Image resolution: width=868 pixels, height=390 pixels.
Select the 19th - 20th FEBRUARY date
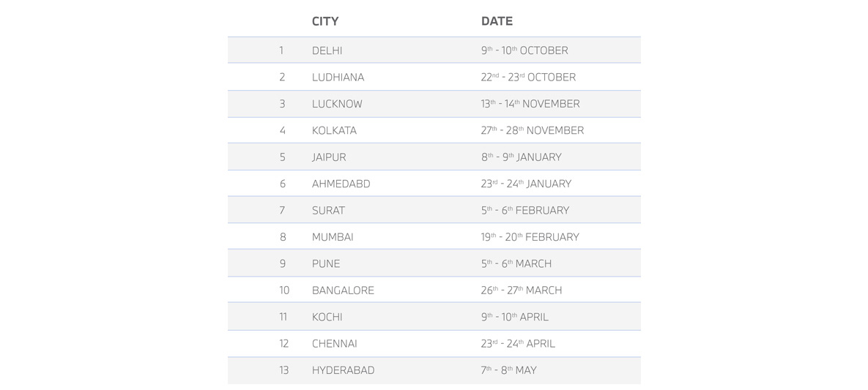coord(530,237)
